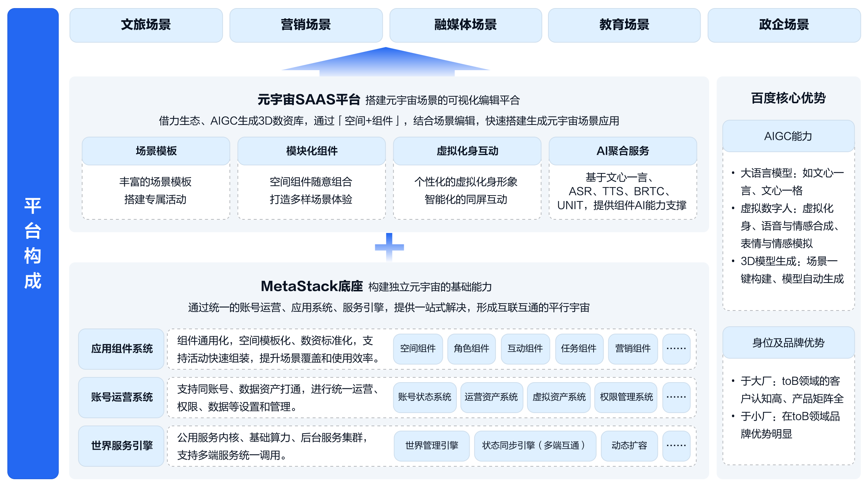This screenshot has width=868, height=488.
Task: Click the line starting 借力生态、AIGC生成3D数资库
Action: [389, 121]
